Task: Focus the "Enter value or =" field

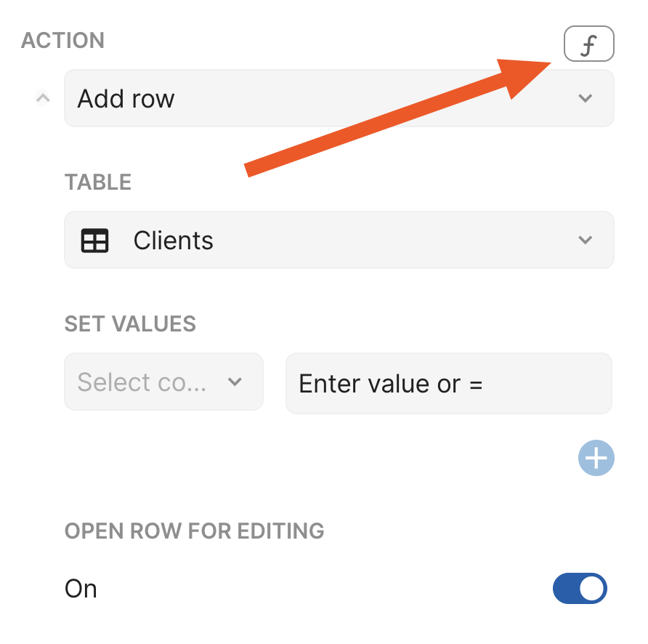Action: 448,383
